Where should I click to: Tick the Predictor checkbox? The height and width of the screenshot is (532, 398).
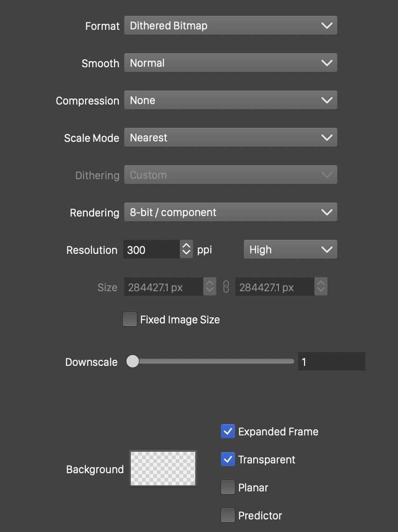tap(228, 516)
